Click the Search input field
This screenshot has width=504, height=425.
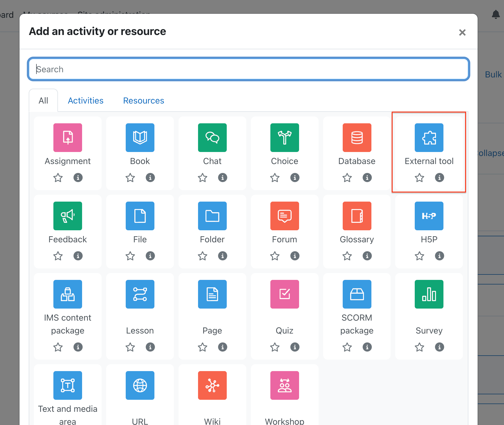tap(249, 69)
